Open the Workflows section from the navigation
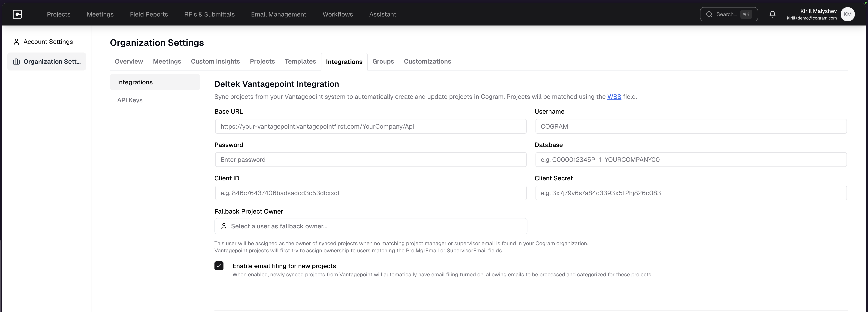868x312 pixels. (x=338, y=14)
